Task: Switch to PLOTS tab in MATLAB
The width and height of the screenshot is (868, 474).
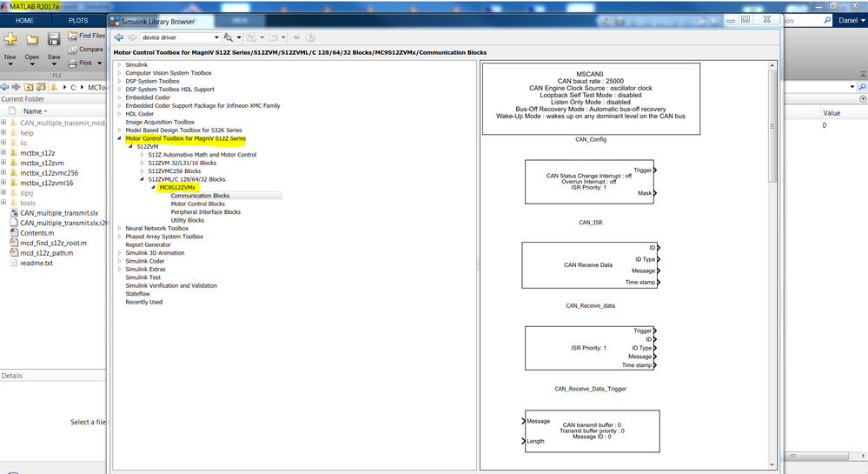Action: [x=78, y=21]
